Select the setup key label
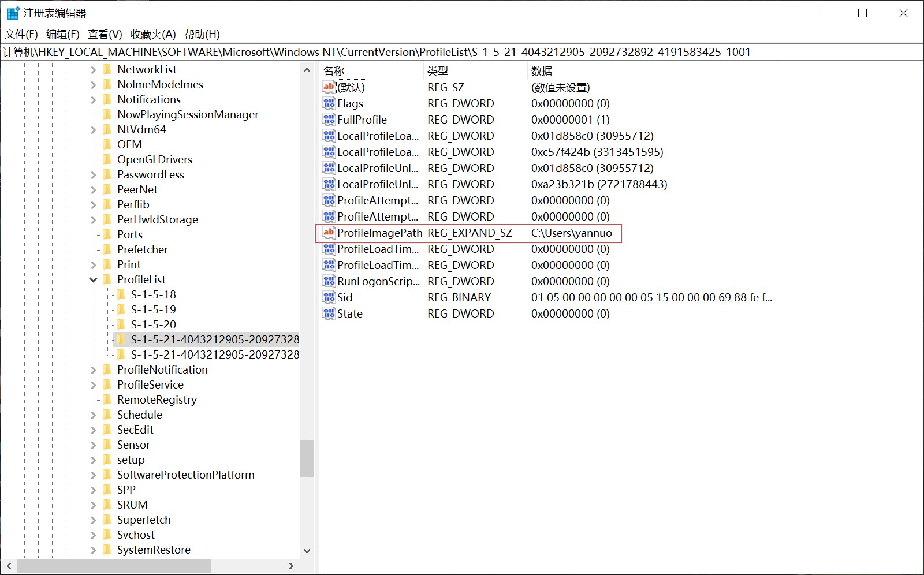Image resolution: width=924 pixels, height=575 pixels. point(131,460)
